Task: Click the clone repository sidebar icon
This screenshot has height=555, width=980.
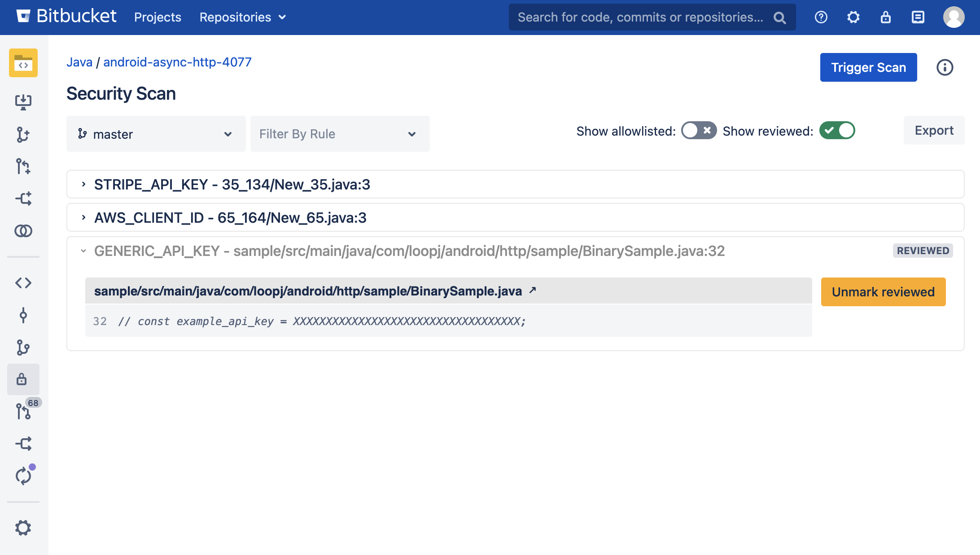Action: 23,102
